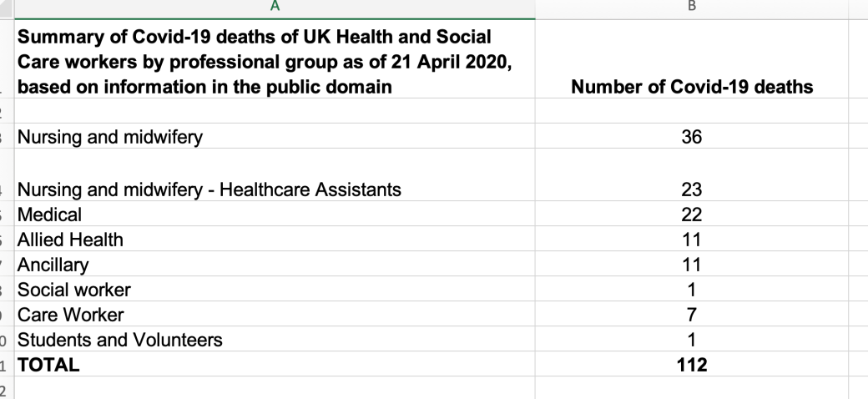
Task: Click the "Medical" cell
Action: coord(50,215)
